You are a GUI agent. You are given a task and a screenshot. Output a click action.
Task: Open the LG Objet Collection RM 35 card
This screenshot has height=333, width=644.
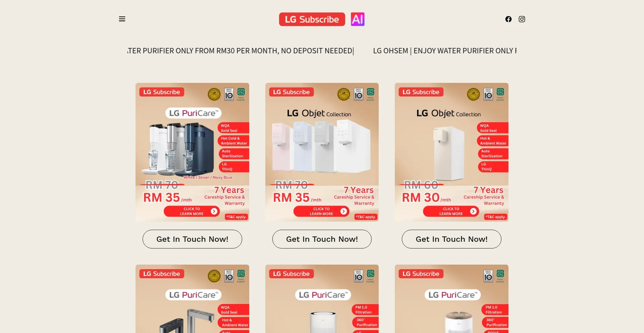click(322, 152)
